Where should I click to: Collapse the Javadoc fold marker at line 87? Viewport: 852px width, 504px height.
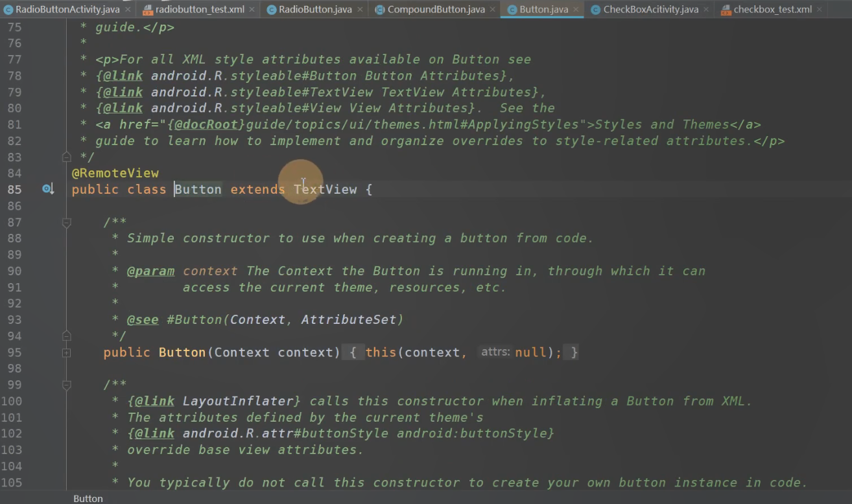[x=66, y=222]
